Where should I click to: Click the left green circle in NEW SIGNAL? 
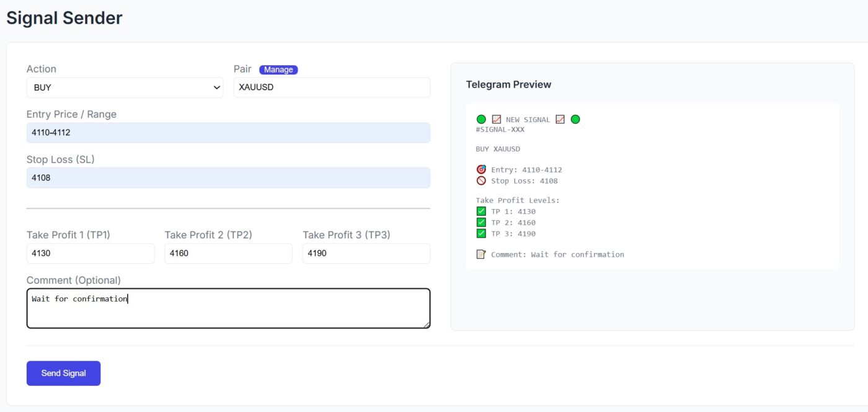[481, 119]
